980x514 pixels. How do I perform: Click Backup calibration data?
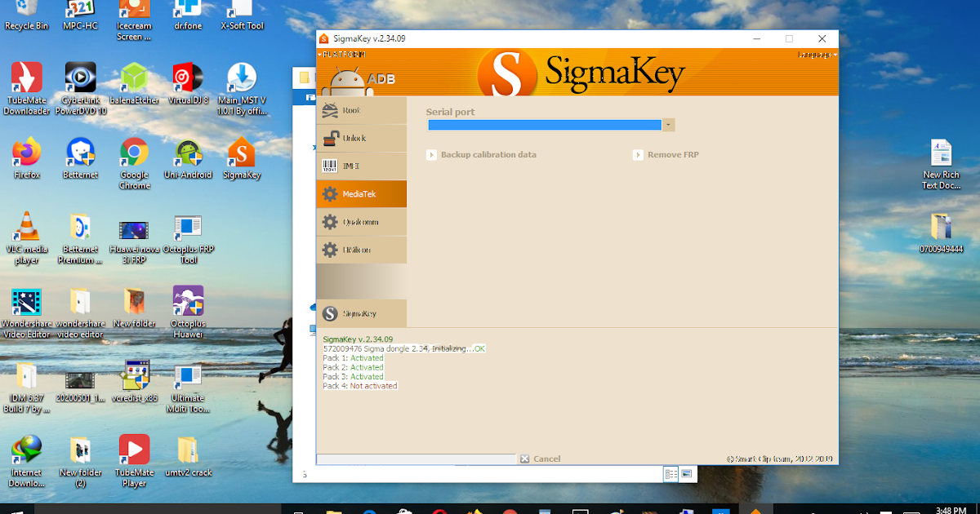click(x=482, y=154)
